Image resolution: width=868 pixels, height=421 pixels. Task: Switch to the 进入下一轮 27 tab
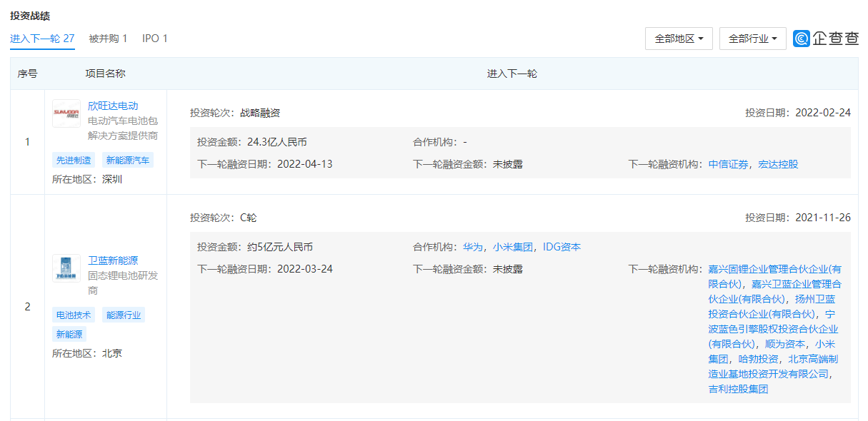pyautogui.click(x=42, y=39)
